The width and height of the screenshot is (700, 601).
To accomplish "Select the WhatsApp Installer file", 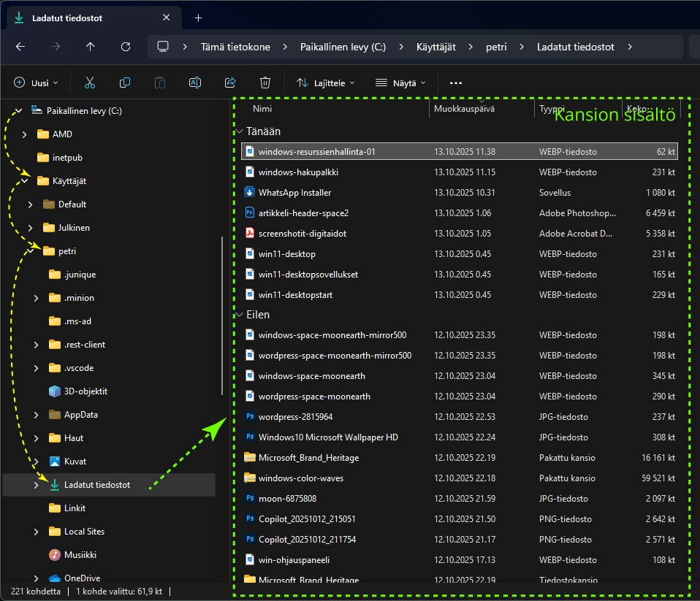I will pyautogui.click(x=294, y=193).
